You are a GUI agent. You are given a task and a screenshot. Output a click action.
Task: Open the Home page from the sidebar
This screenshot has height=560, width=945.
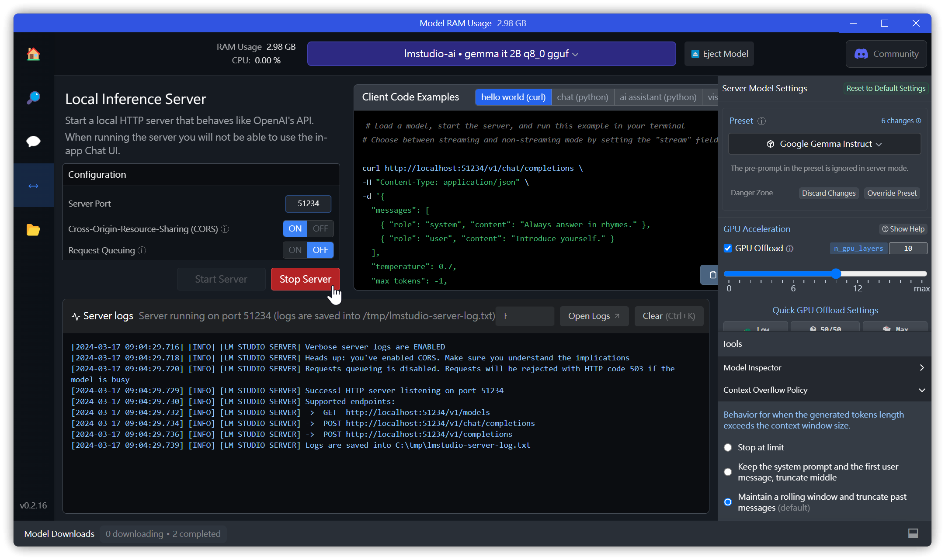pyautogui.click(x=33, y=54)
